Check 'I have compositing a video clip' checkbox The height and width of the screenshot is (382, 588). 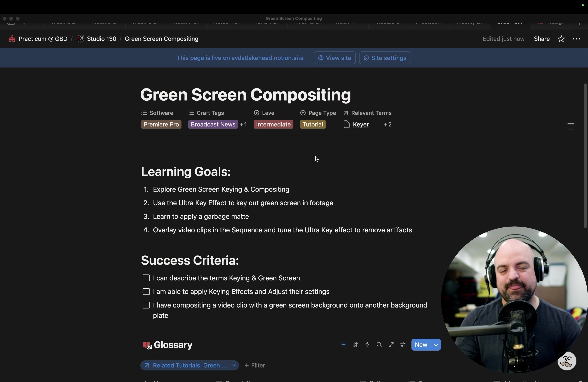pyautogui.click(x=146, y=305)
